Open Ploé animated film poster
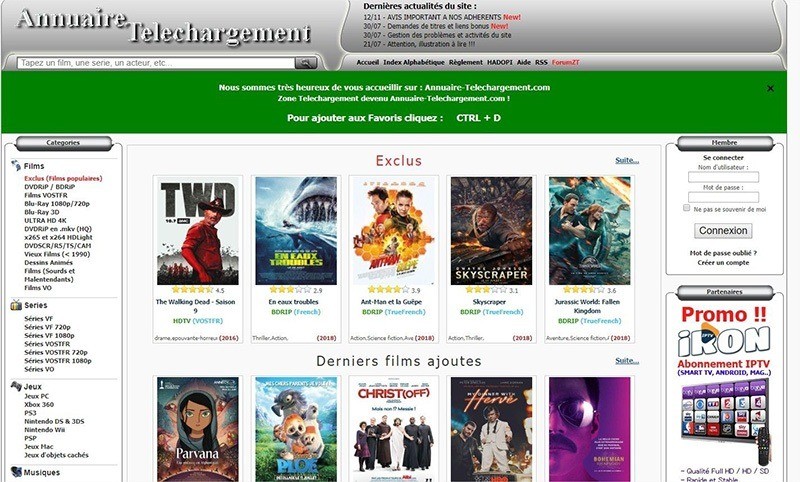800x482 pixels. (x=295, y=429)
